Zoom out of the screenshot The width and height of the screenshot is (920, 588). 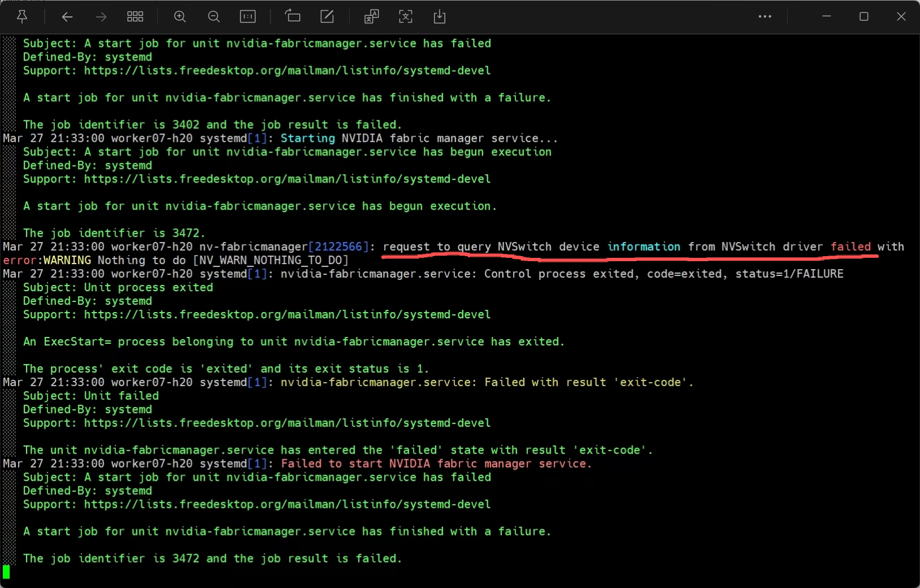click(214, 17)
